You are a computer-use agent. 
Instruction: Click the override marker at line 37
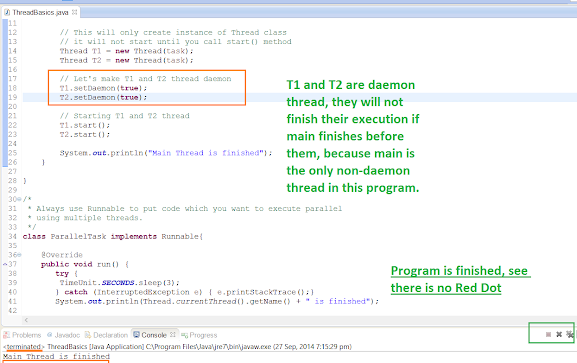pyautogui.click(x=5, y=264)
